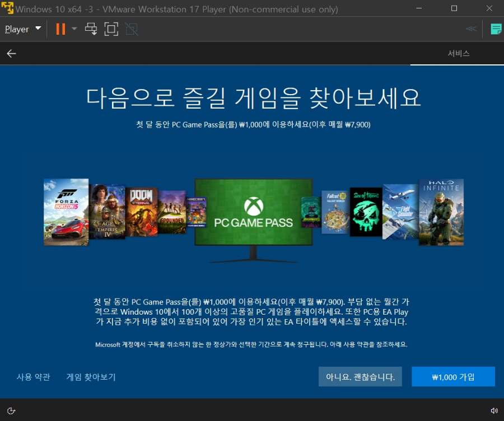The width and height of the screenshot is (504, 421).
Task: Go back with the arrow button
Action: pos(12,53)
